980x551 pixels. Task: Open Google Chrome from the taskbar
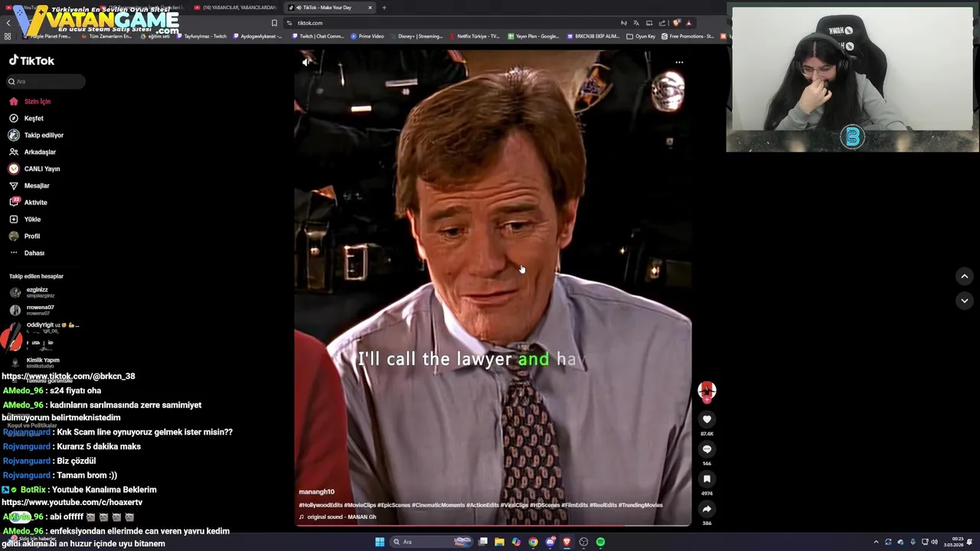pos(533,542)
